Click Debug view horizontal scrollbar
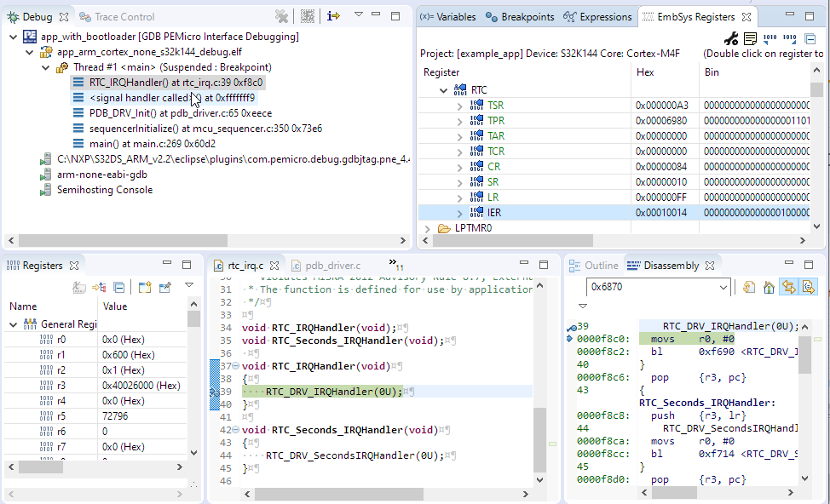Viewport: 830px width, 504px height. [x=123, y=241]
